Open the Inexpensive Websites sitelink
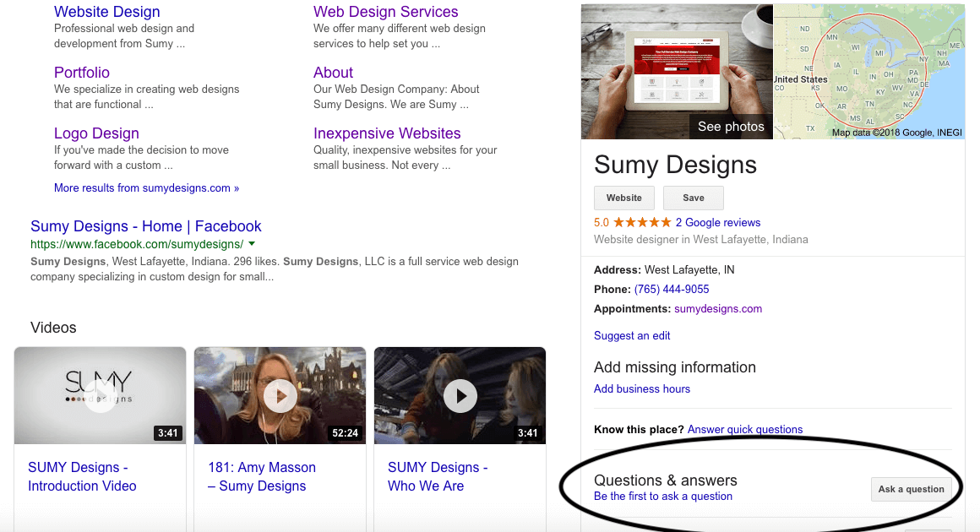Screen dimensions: 980x532 point(387,133)
